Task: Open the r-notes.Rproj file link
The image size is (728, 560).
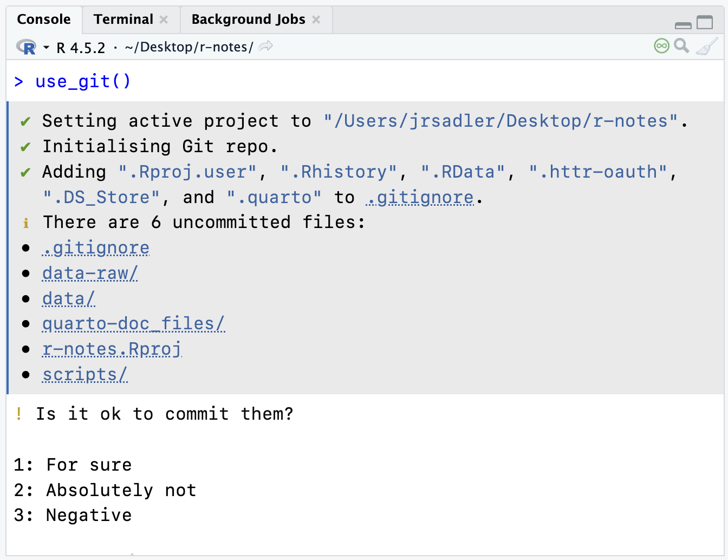Action: tap(112, 349)
